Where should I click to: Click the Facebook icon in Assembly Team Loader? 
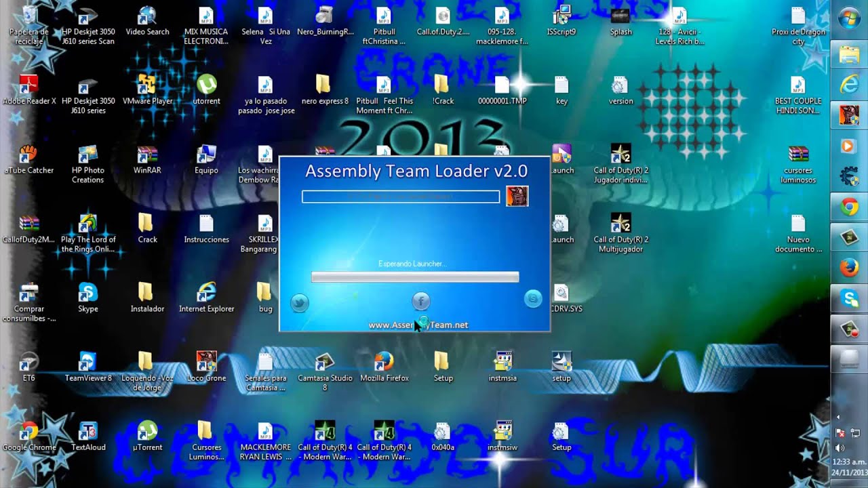click(421, 302)
